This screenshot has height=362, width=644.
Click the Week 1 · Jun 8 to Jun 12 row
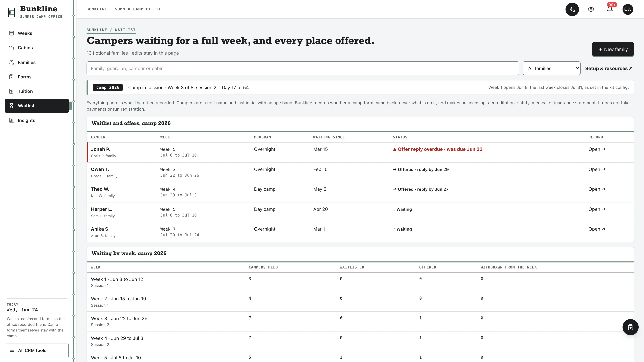point(360,282)
